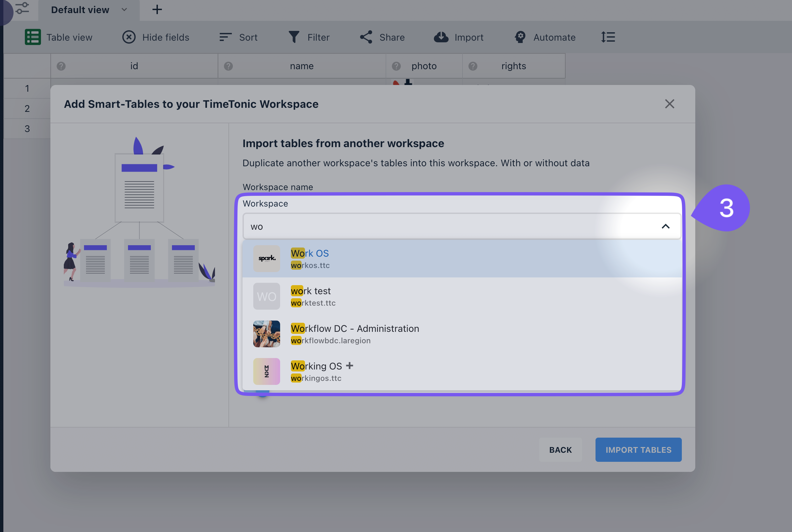
Task: Click the Working OS gradient thumbnail
Action: point(267,371)
